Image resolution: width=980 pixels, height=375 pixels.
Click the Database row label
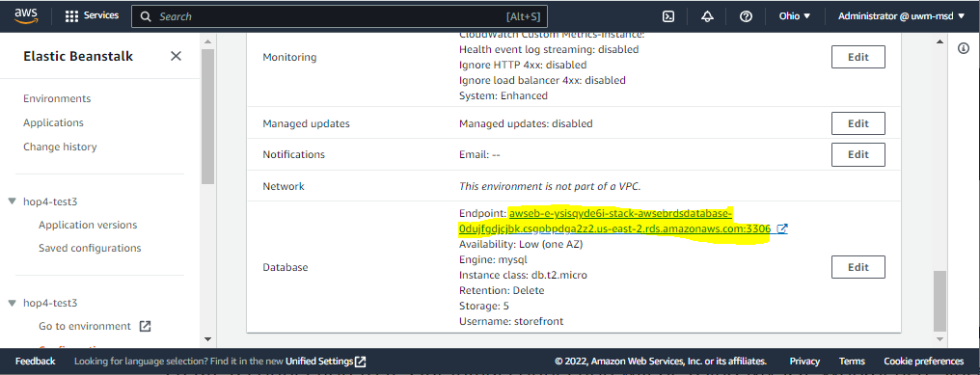pyautogui.click(x=285, y=267)
